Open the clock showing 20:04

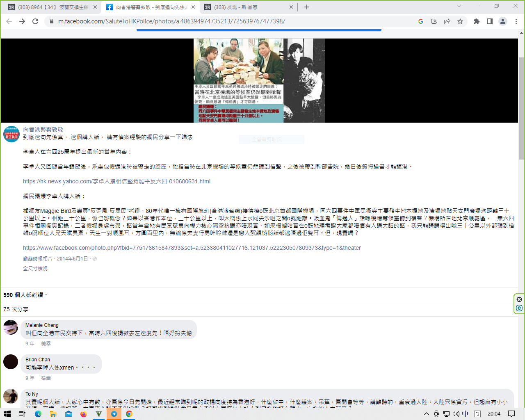(x=494, y=414)
